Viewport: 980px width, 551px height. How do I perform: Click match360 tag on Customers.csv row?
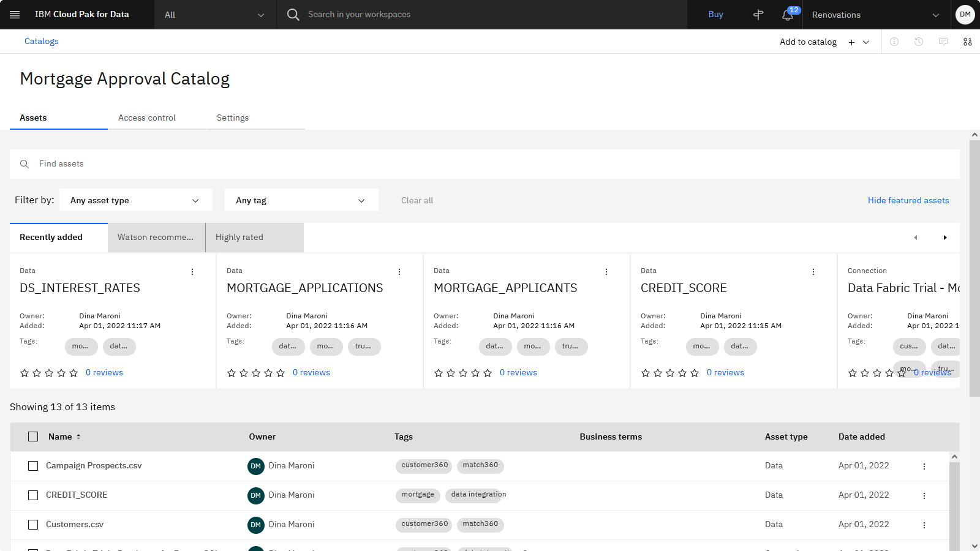(x=480, y=524)
